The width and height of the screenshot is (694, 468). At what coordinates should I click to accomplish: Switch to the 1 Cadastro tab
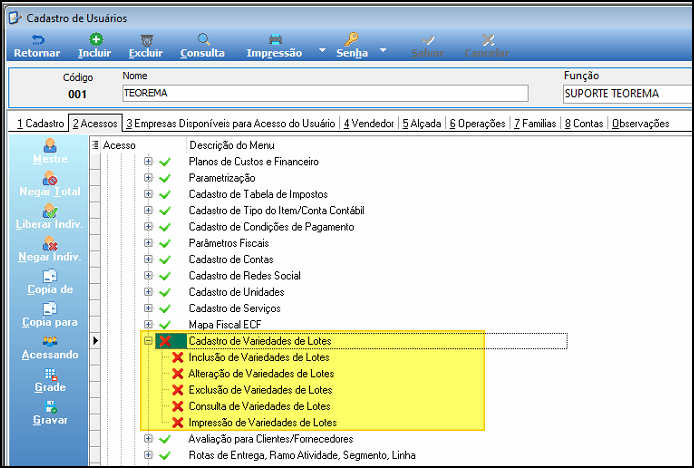point(41,124)
